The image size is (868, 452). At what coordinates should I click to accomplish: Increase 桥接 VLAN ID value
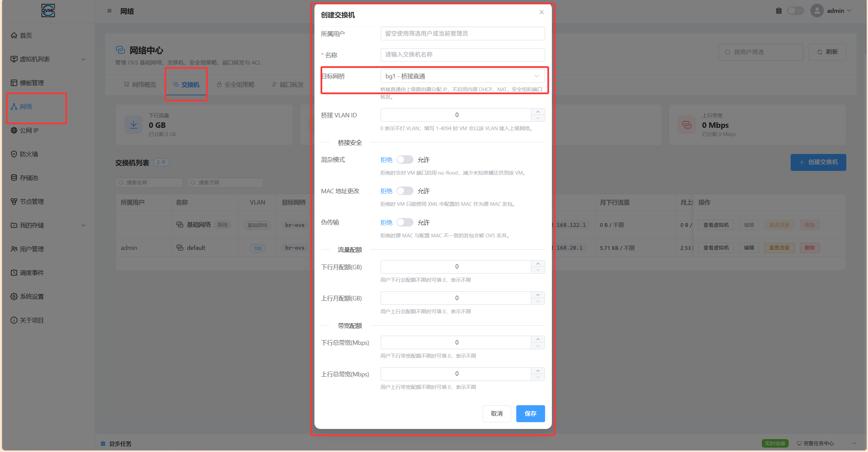pyautogui.click(x=538, y=112)
